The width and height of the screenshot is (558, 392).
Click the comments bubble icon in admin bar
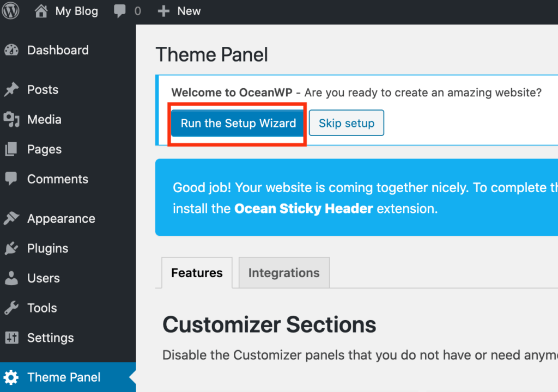pos(119,11)
